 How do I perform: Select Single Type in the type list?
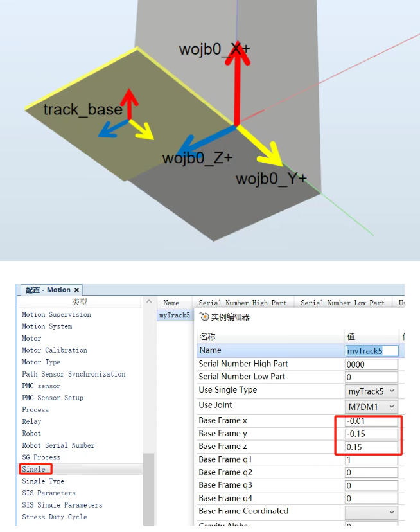tap(43, 481)
